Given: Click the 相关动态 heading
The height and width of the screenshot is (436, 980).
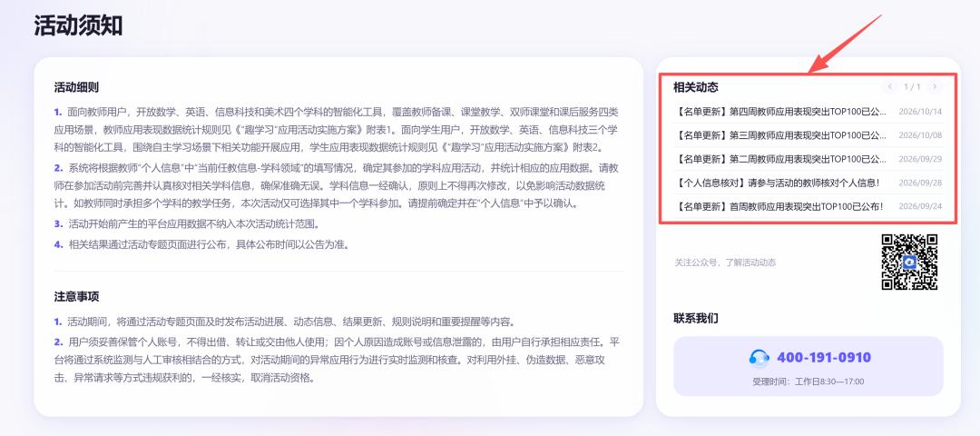Looking at the screenshot, I should point(696,87).
